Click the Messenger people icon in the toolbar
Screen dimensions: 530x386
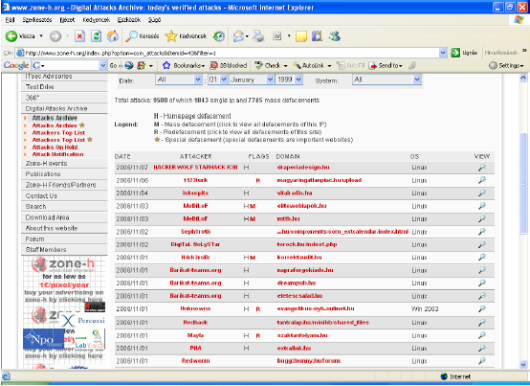(x=334, y=36)
